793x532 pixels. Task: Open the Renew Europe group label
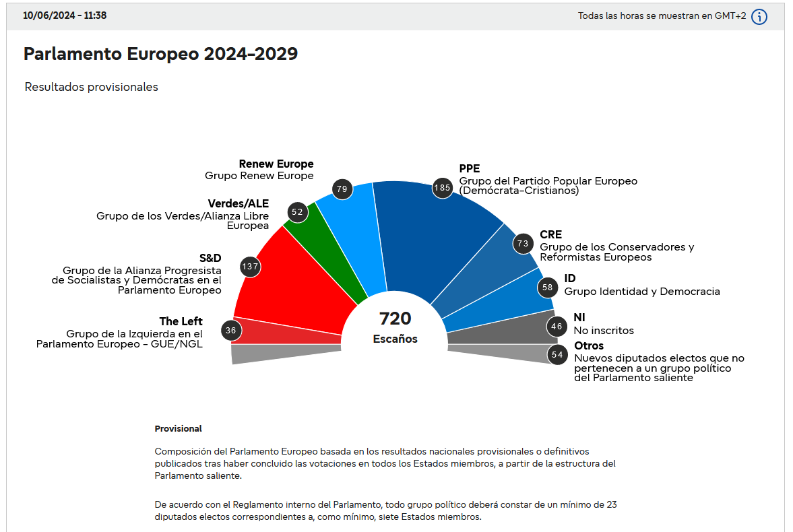click(x=276, y=164)
